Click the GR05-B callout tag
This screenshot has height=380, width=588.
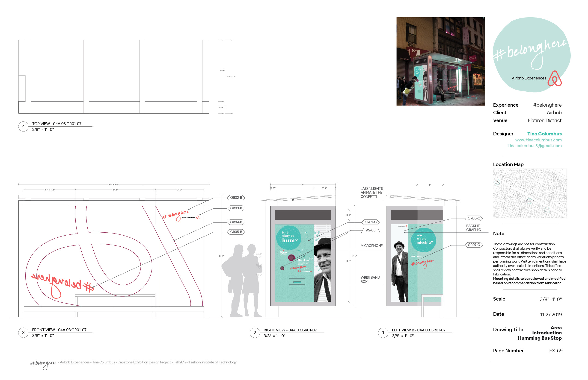(x=236, y=232)
